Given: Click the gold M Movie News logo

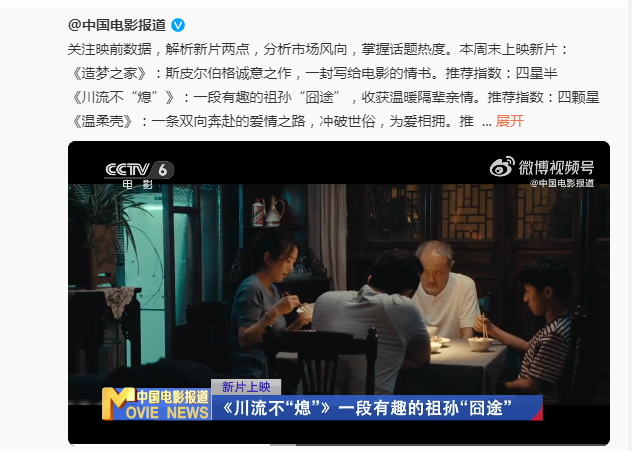Looking at the screenshot, I should 118,404.
